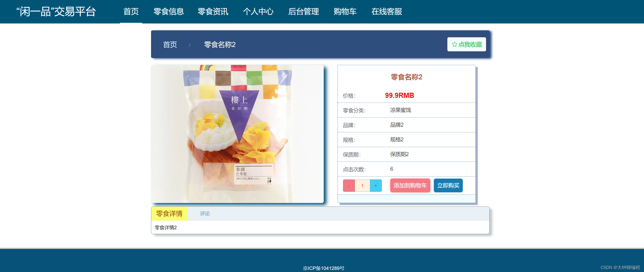Open 零食信息 navigation menu item

[x=169, y=12]
